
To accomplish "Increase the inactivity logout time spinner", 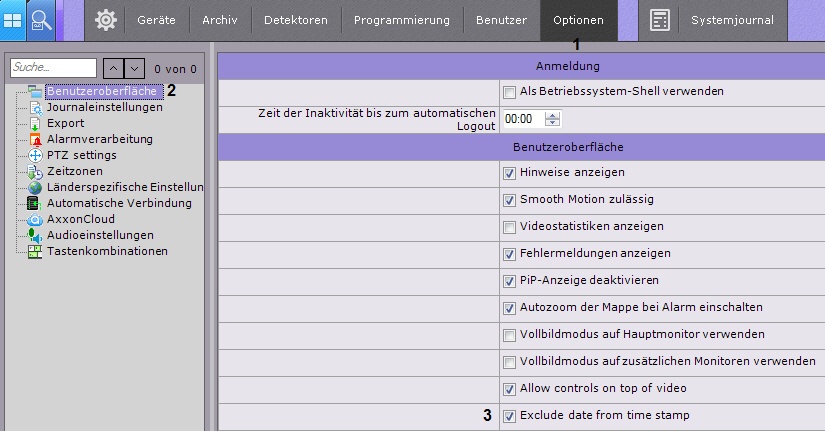I will (553, 114).
